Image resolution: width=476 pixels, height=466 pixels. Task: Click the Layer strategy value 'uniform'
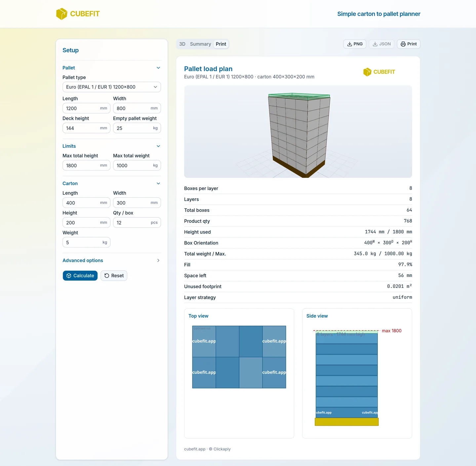pyautogui.click(x=402, y=297)
